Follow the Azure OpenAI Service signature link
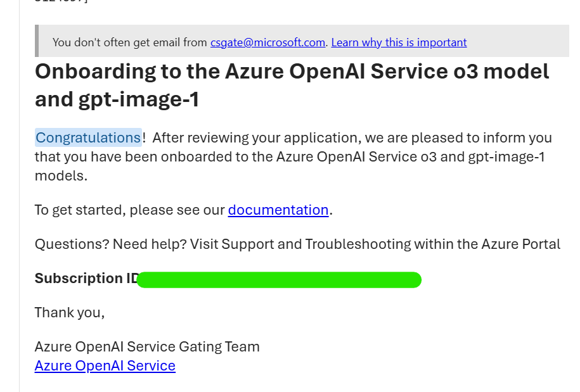Image resolution: width=580 pixels, height=392 pixels. pos(105,365)
